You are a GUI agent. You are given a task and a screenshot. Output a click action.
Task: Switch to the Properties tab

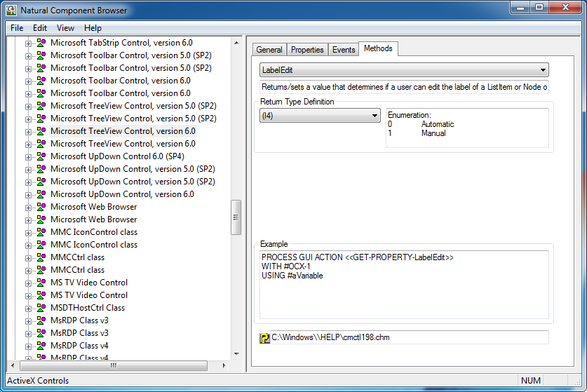(307, 50)
